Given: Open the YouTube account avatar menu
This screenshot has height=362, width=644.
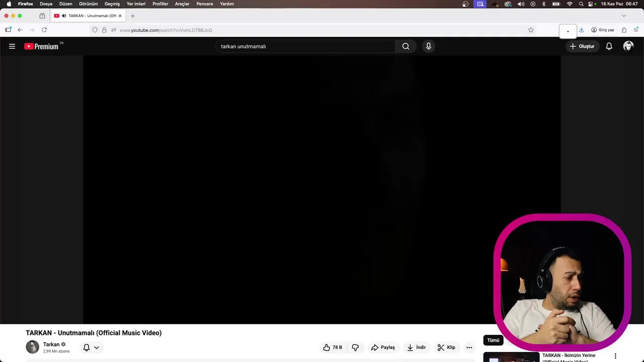Looking at the screenshot, I should point(628,46).
